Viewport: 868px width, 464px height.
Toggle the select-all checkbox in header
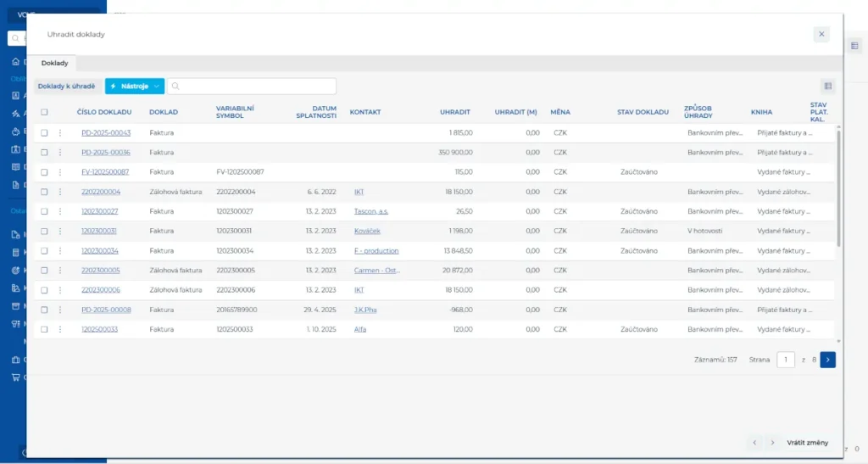(x=44, y=112)
